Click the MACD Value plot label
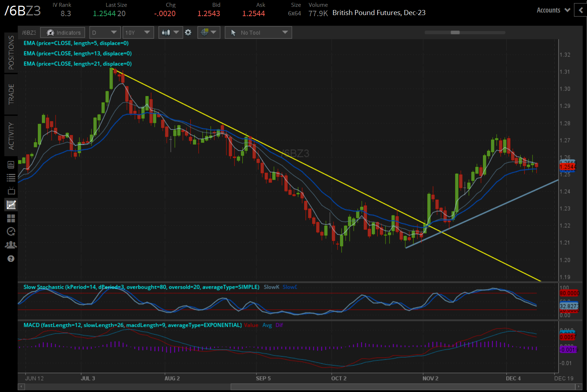 [x=251, y=325]
